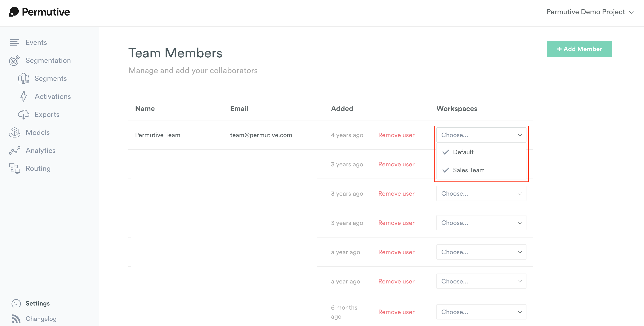
Task: Click the Segmentation menu label
Action: pyautogui.click(x=48, y=61)
